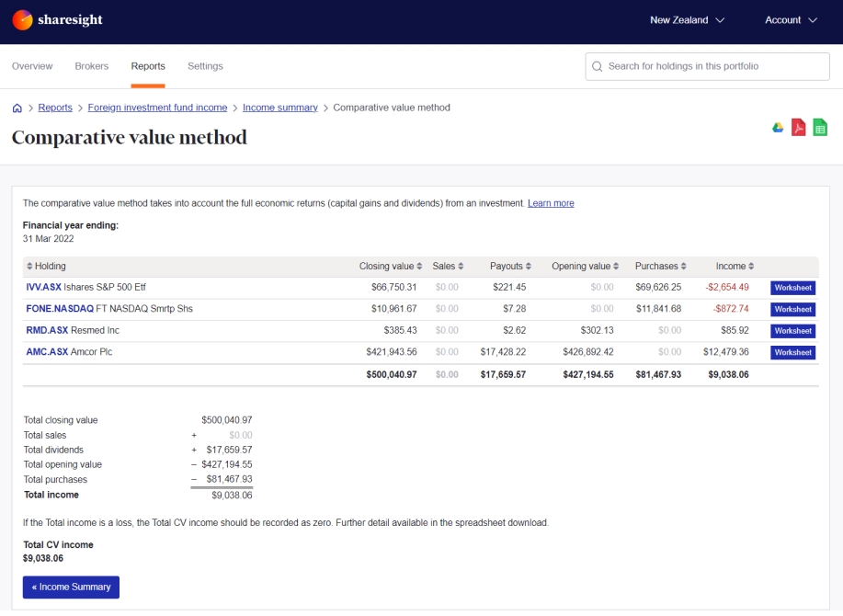Open the home breadcrumb icon
The image size is (843, 616).
coord(17,108)
